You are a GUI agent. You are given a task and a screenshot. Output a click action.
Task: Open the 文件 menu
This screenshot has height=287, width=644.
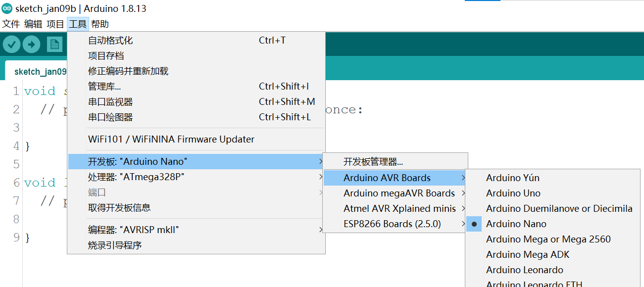[10, 23]
